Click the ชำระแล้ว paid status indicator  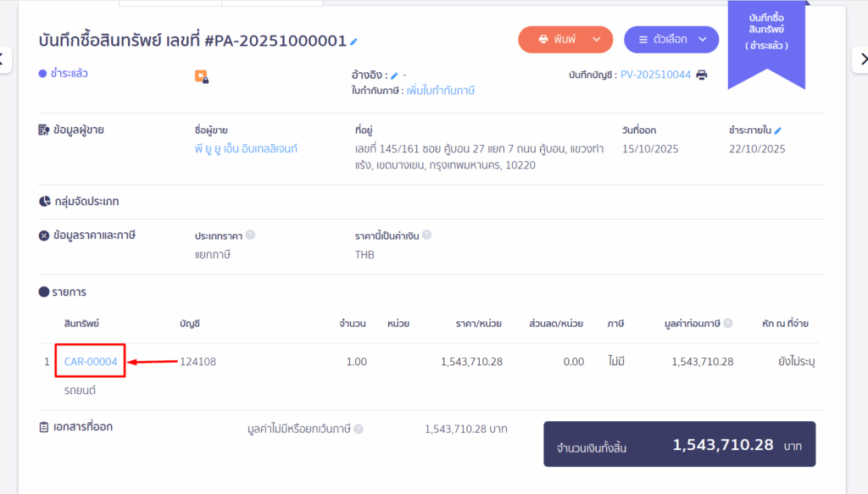(x=64, y=74)
